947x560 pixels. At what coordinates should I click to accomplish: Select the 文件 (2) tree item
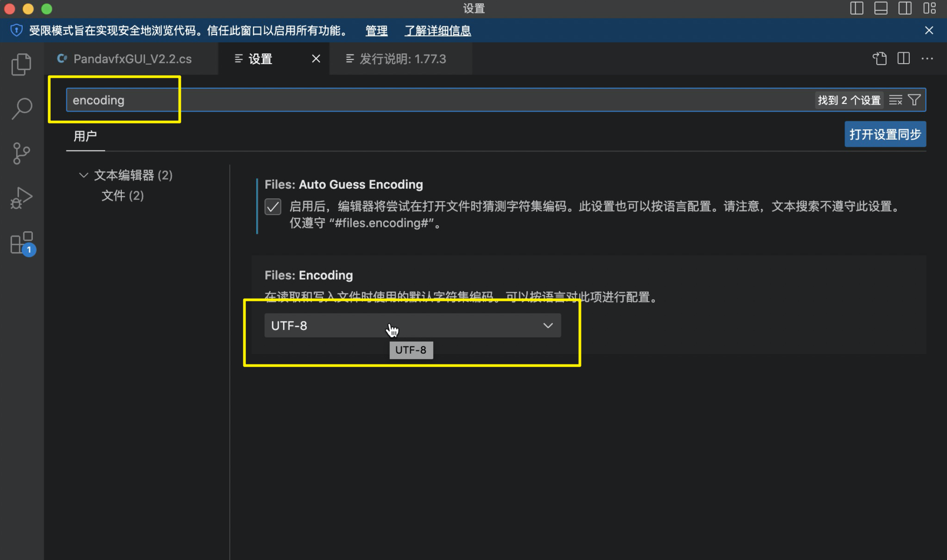122,196
